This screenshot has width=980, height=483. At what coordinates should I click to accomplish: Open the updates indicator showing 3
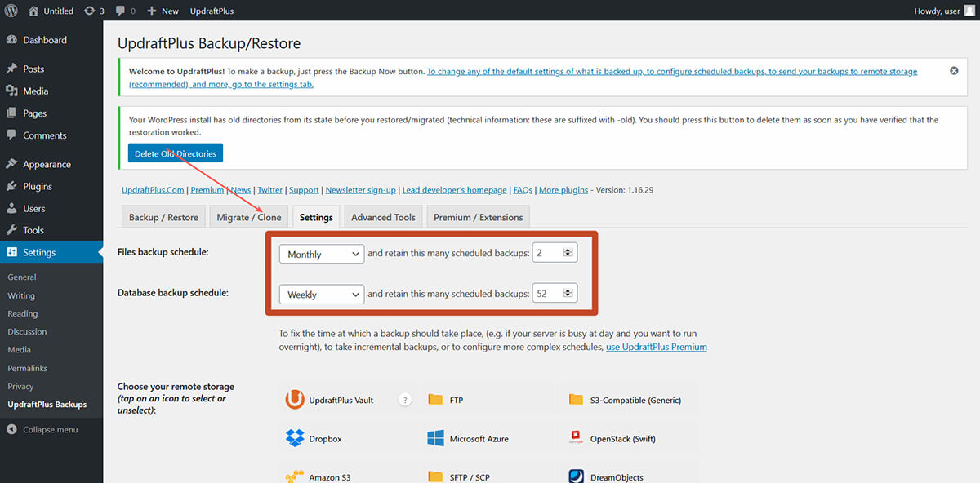[x=93, y=11]
